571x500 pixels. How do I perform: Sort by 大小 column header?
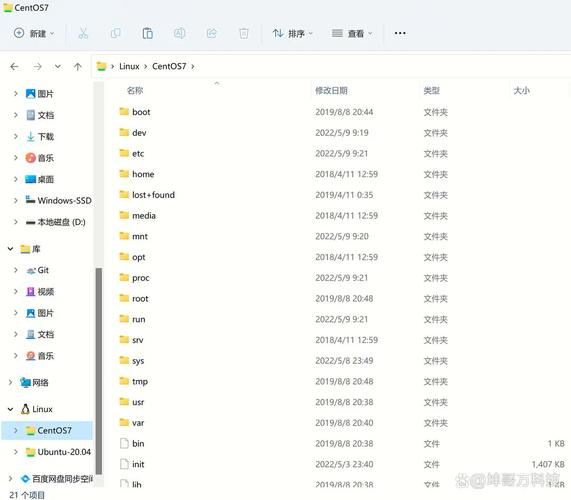click(521, 90)
